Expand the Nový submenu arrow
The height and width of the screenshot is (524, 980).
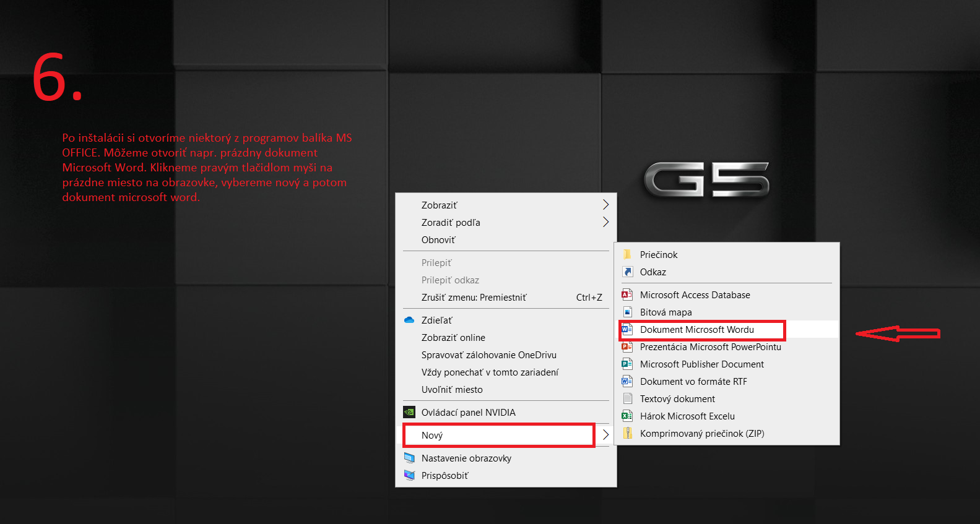coord(605,435)
